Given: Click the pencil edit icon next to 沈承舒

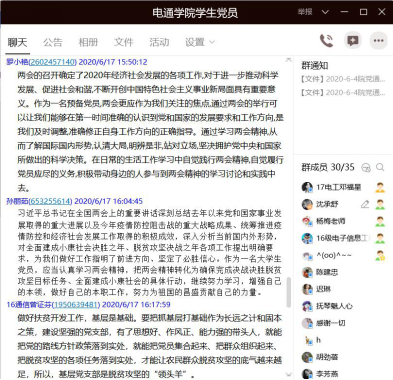Looking at the screenshot, I should pos(365,204).
